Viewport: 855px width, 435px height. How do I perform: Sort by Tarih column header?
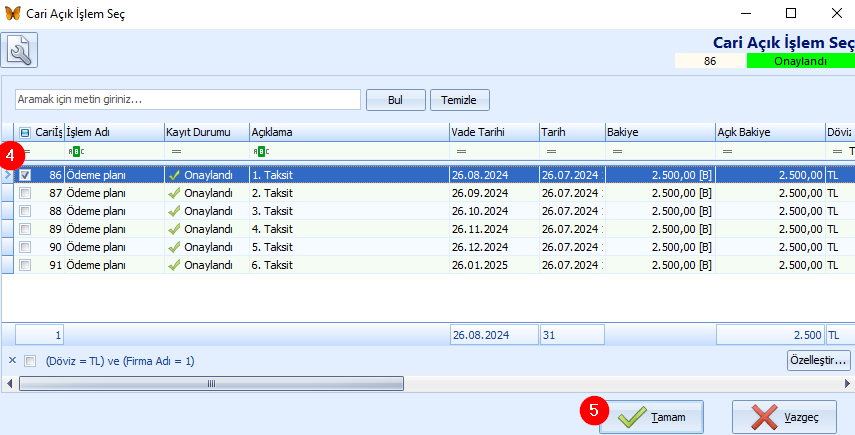(x=573, y=132)
